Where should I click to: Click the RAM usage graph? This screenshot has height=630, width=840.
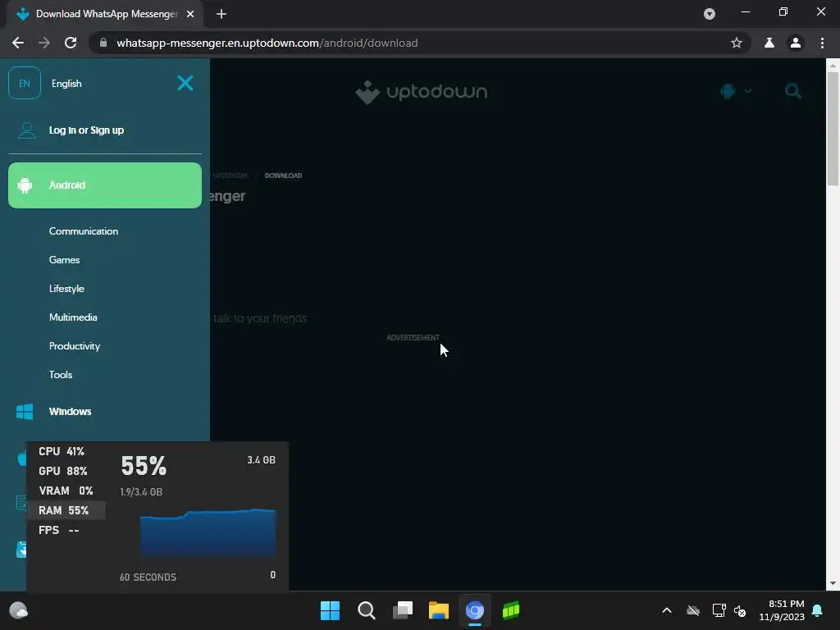tap(208, 532)
